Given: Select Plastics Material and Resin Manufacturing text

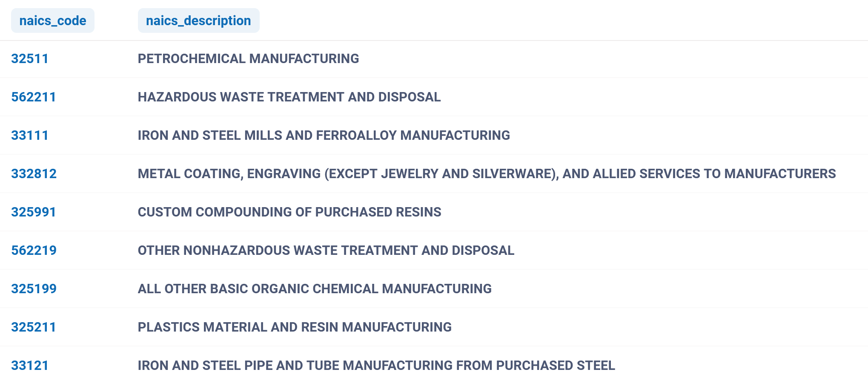Looking at the screenshot, I should pos(295,327).
